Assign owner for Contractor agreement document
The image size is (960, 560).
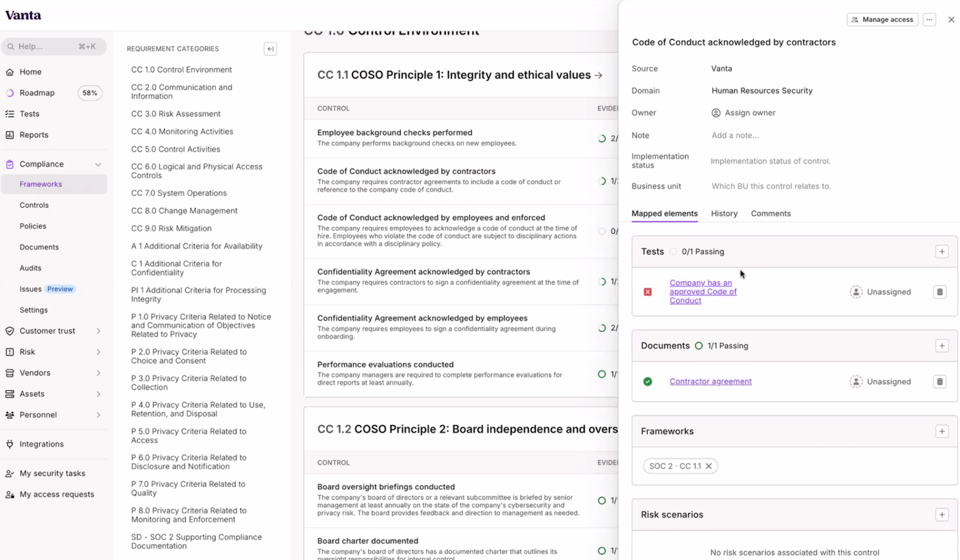point(880,382)
